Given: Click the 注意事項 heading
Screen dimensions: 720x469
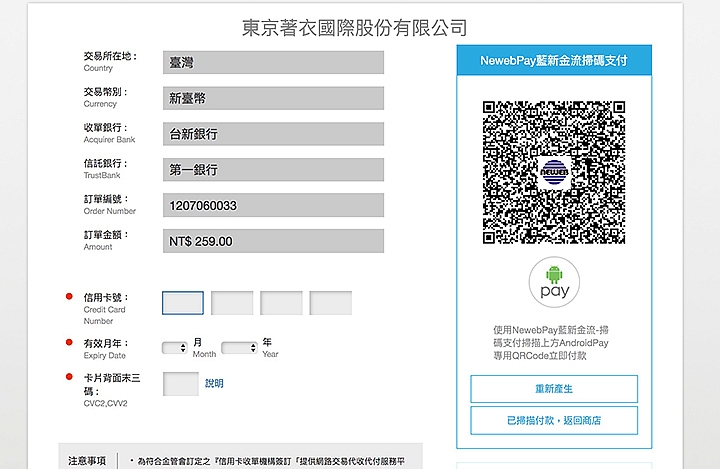Looking at the screenshot, I should (87, 461).
